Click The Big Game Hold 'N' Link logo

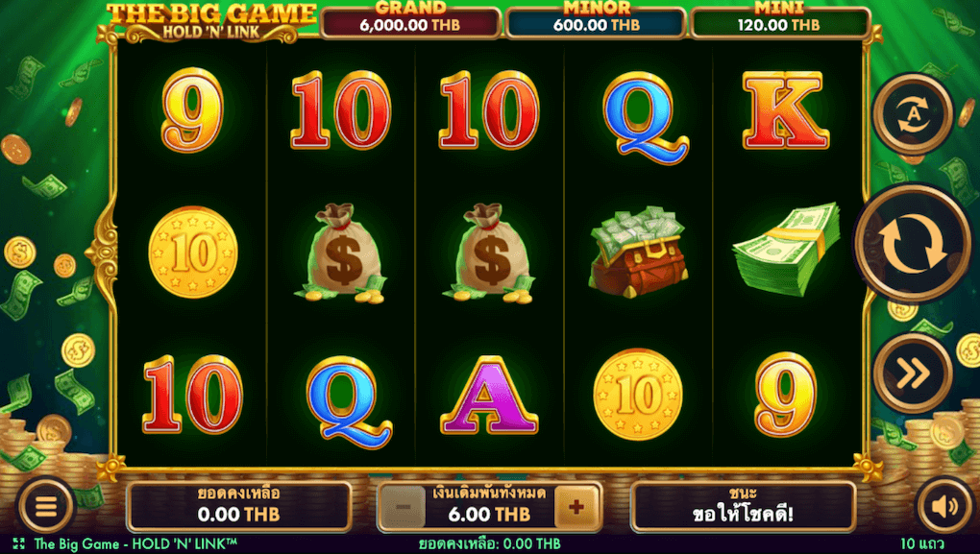(210, 22)
